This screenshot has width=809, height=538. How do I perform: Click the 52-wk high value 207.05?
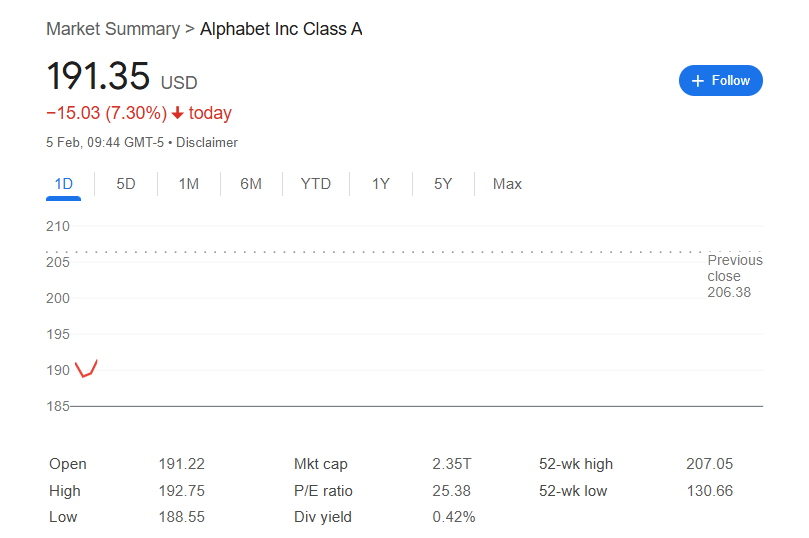[709, 464]
